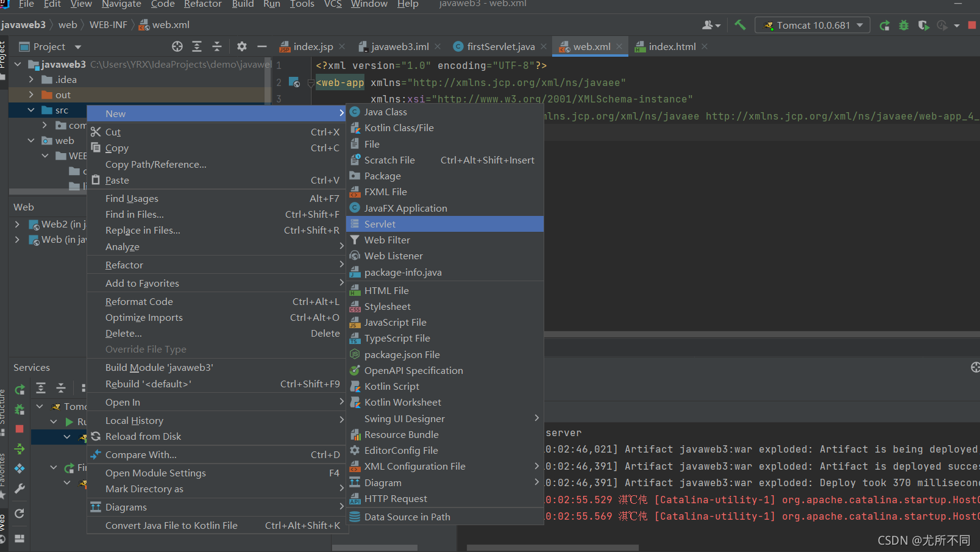The height and width of the screenshot is (552, 980).
Task: Click the Run Tomcat rerun icon
Action: coord(884,25)
